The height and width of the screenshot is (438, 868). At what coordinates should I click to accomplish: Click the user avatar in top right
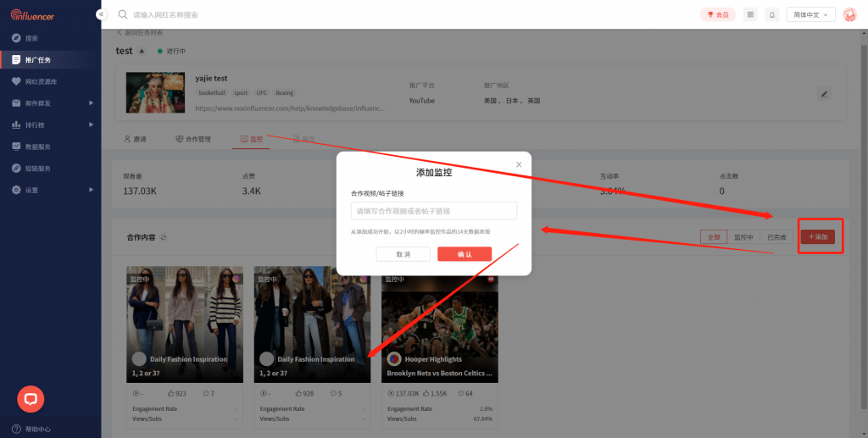(x=849, y=14)
